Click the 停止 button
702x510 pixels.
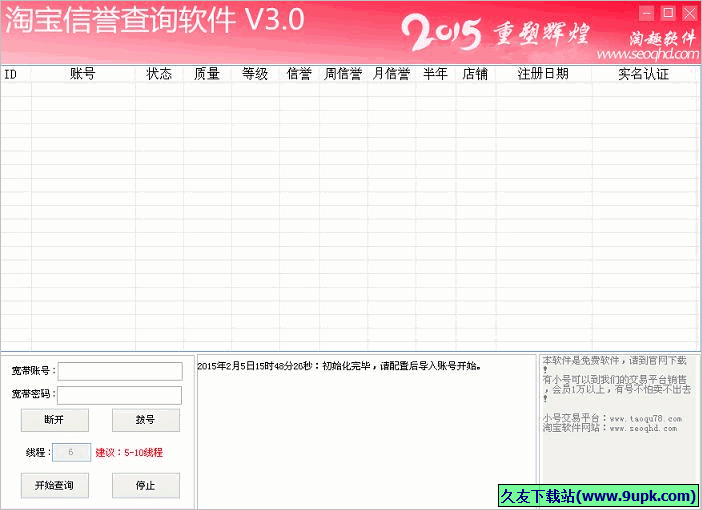click(146, 485)
